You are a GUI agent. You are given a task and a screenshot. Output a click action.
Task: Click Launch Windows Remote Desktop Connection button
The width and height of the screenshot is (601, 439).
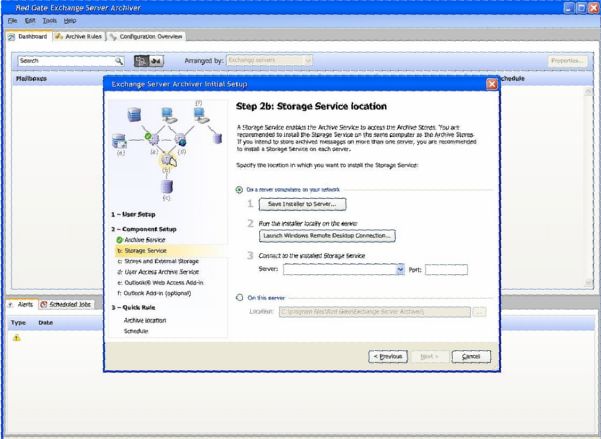pyautogui.click(x=327, y=236)
